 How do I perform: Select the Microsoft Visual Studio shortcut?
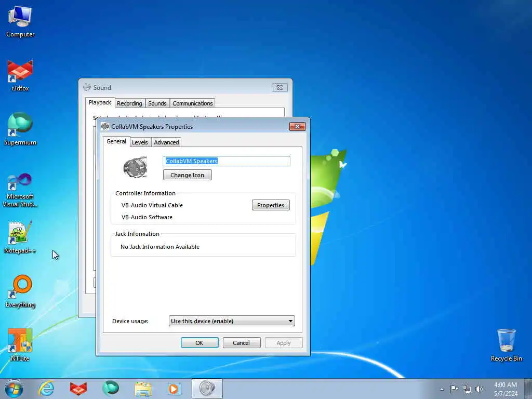point(20,190)
